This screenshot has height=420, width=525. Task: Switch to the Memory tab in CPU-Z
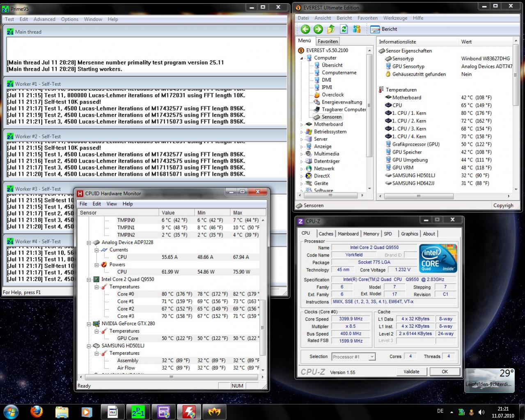coord(371,234)
